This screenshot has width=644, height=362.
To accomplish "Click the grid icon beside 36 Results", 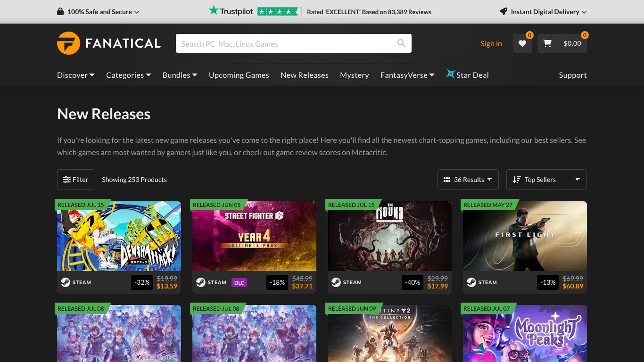I will 447,180.
